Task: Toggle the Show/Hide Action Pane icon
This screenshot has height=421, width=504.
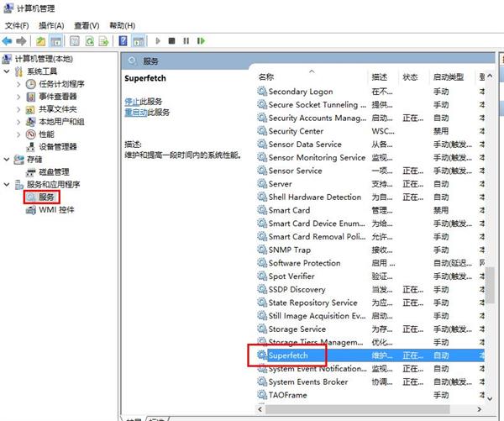Action: pyautogui.click(x=139, y=41)
